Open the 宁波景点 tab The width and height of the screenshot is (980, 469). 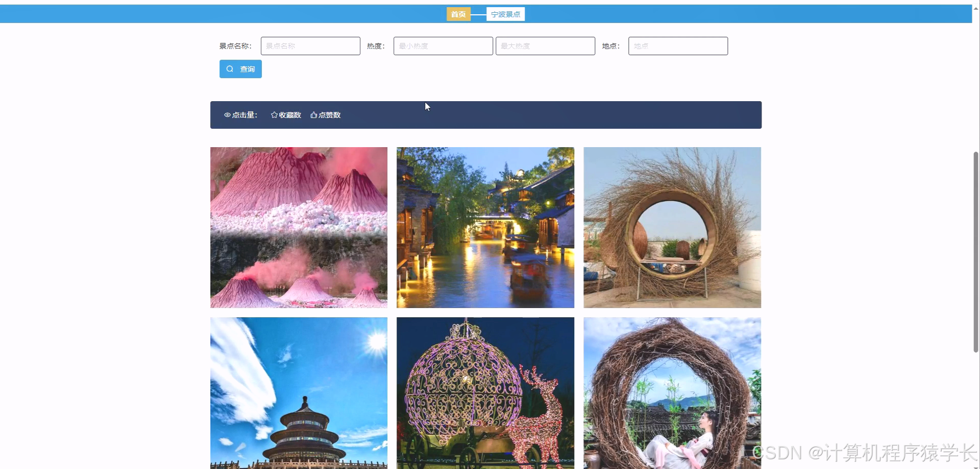click(x=505, y=14)
